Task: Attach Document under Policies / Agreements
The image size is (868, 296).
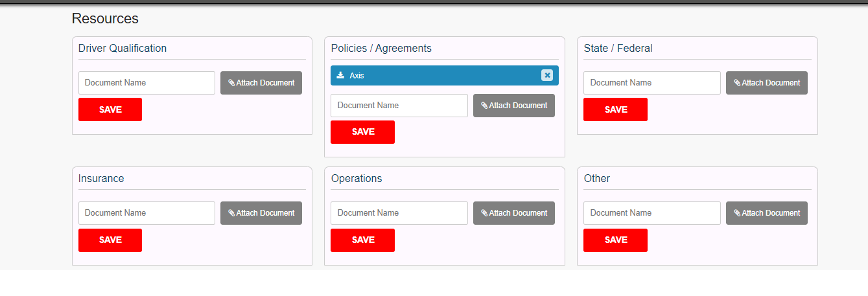Action: pos(514,106)
